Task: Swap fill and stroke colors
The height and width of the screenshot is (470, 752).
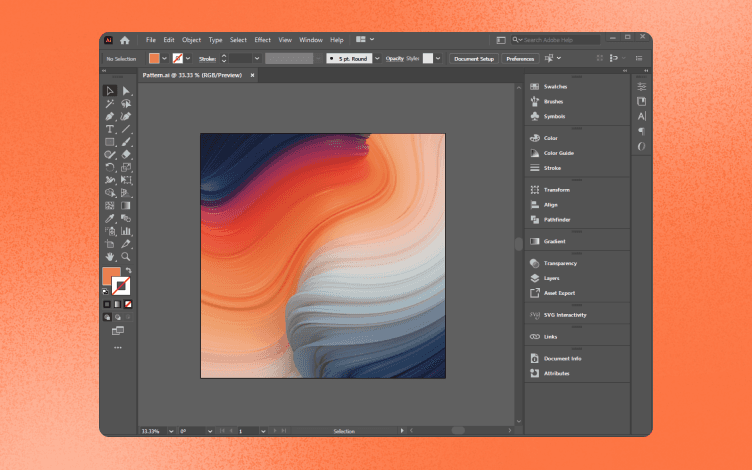Action: pos(128,270)
